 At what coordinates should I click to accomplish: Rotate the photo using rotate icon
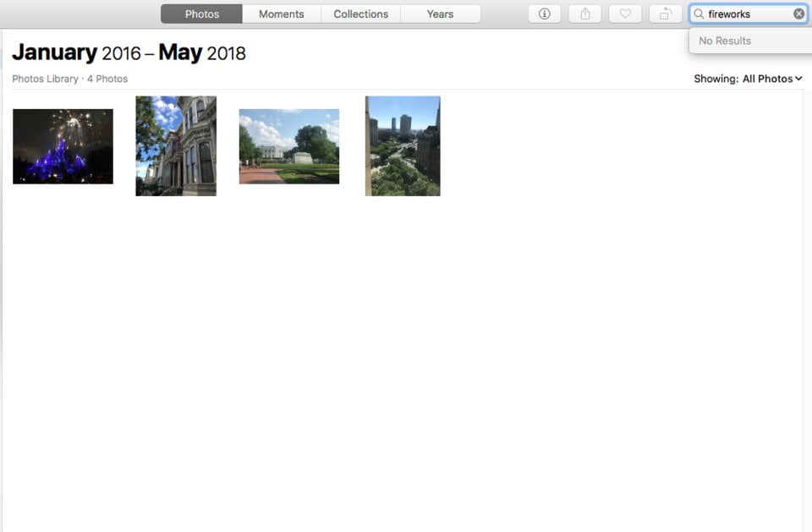(666, 14)
